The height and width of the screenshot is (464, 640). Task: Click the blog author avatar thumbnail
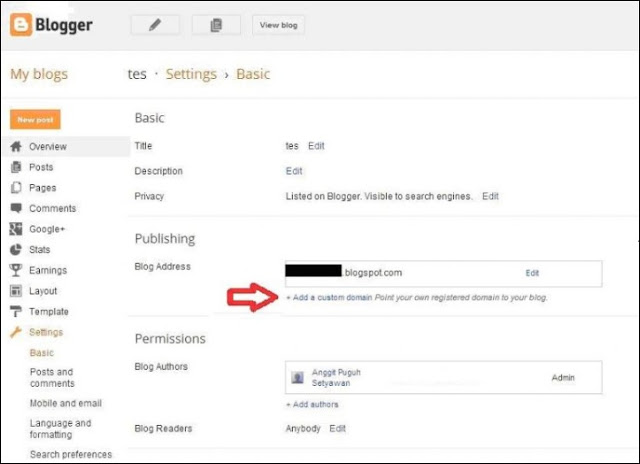tap(298, 377)
